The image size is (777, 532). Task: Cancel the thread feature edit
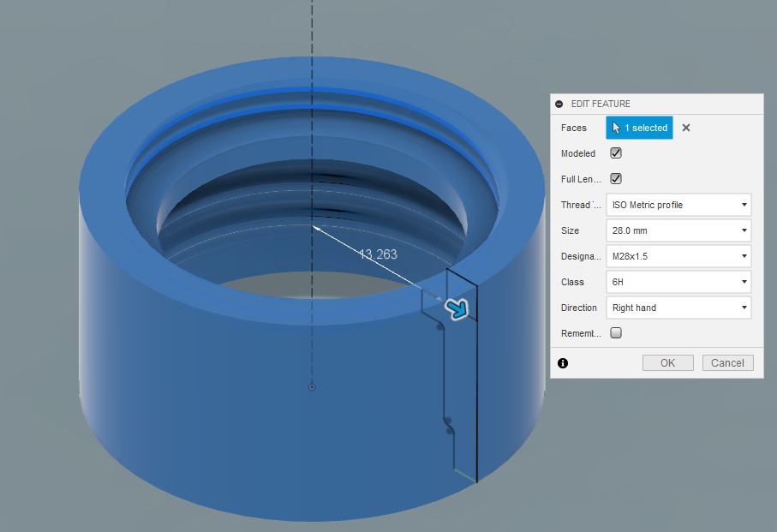(x=727, y=363)
